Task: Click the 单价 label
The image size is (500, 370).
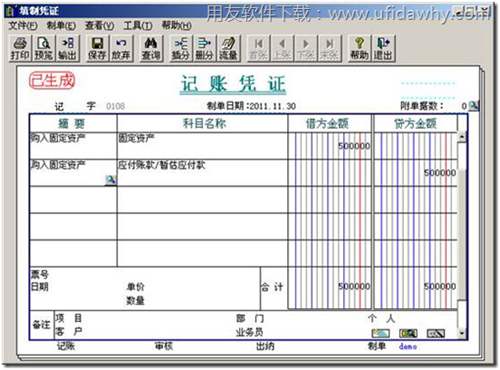Action: point(135,286)
